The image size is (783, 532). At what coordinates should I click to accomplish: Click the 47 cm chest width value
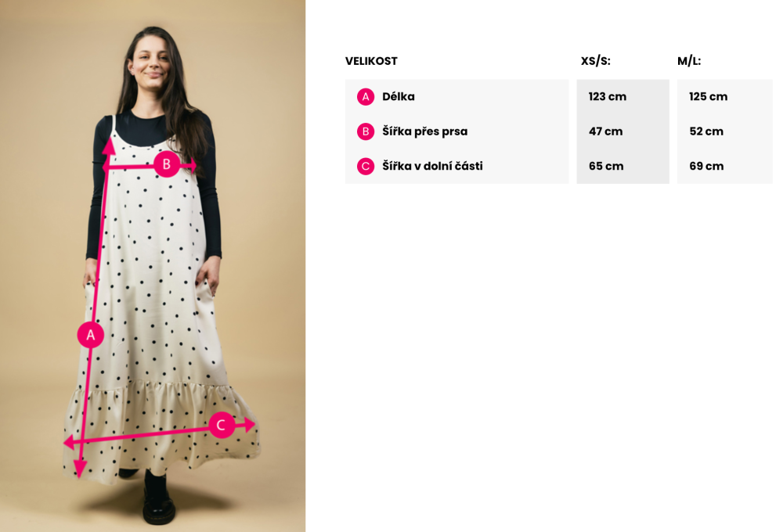[x=606, y=131]
